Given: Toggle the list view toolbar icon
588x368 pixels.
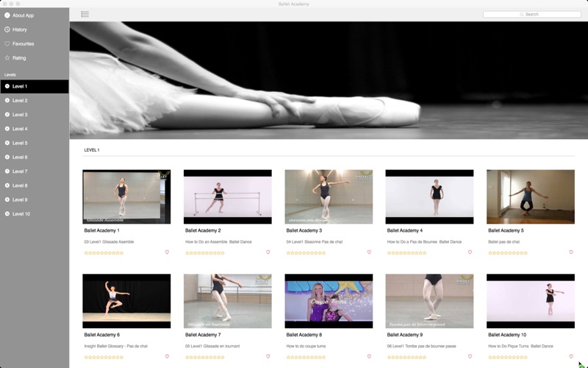Looking at the screenshot, I should pyautogui.click(x=85, y=14).
